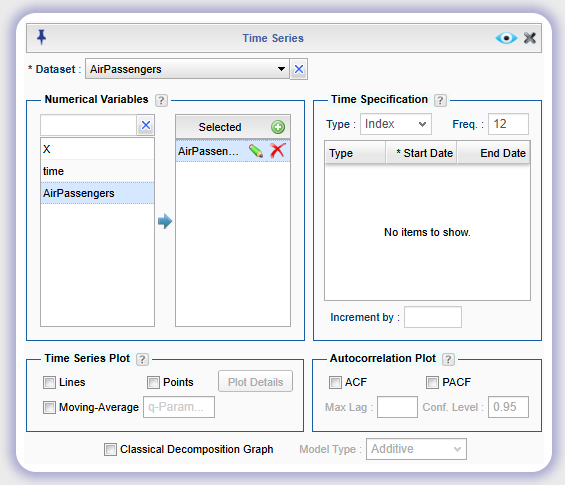Open Time Specification help icon
The width and height of the screenshot is (565, 485).
tap(440, 100)
